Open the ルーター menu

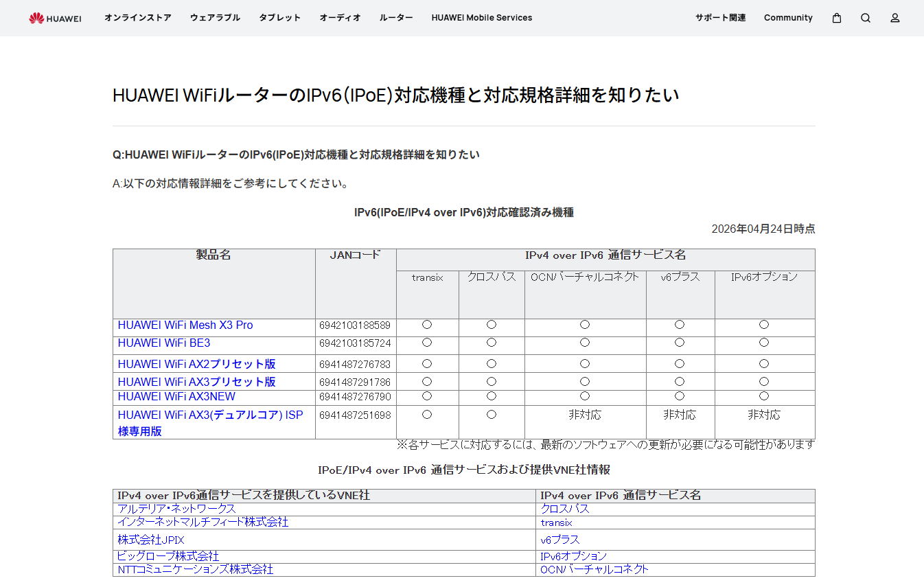point(397,18)
